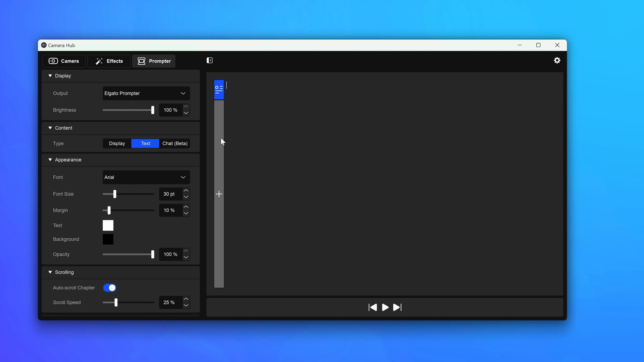This screenshot has width=644, height=362.
Task: Click the settings gear icon
Action: [x=557, y=60]
